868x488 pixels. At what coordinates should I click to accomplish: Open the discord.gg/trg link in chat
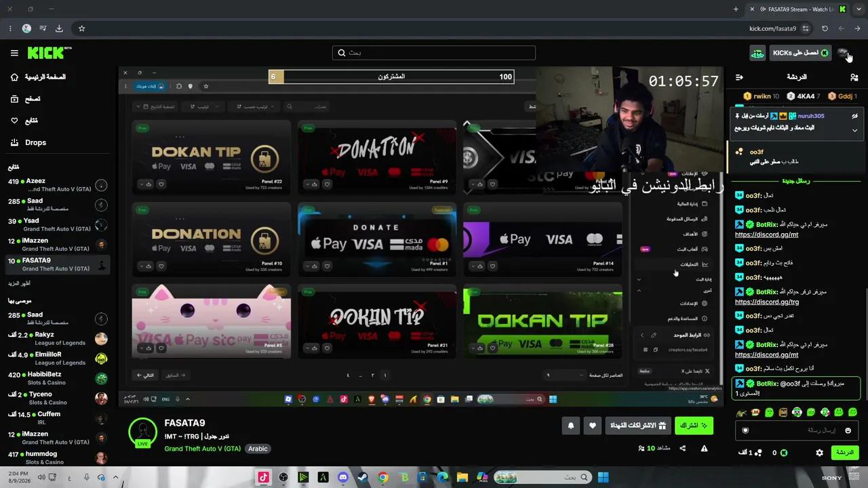tap(767, 302)
